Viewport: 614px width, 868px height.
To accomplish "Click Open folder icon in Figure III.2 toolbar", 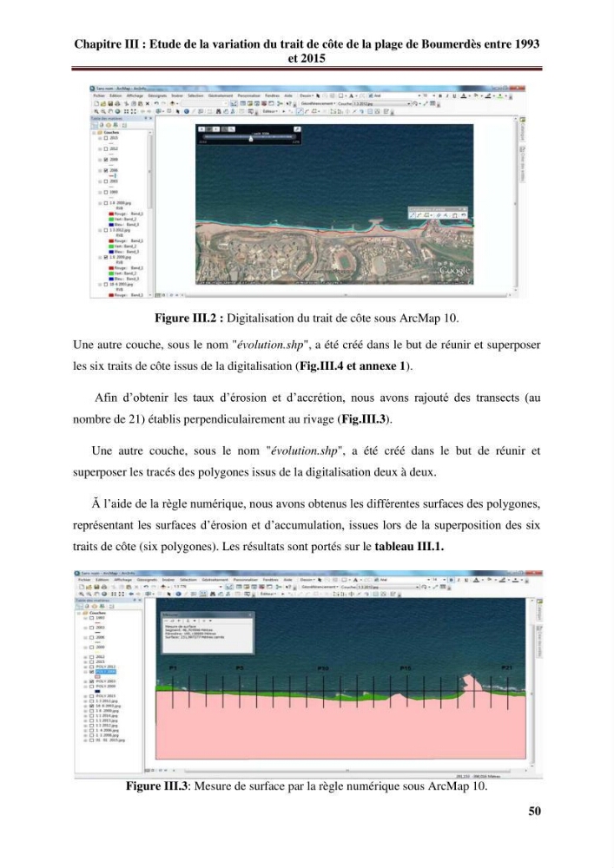I will click(x=102, y=103).
